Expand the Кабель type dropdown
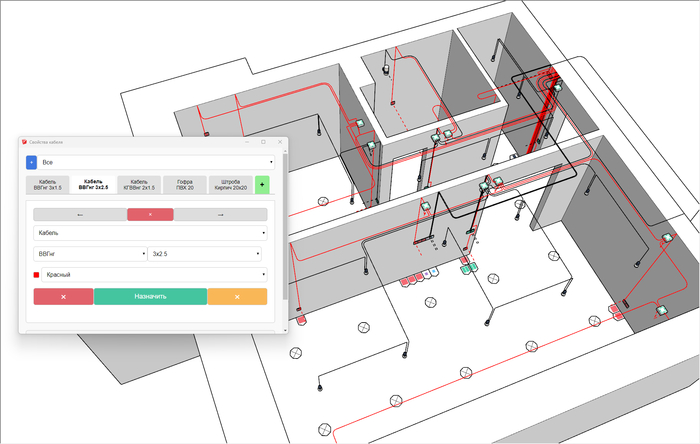Image resolution: width=700 pixels, height=444 pixels. click(150, 233)
